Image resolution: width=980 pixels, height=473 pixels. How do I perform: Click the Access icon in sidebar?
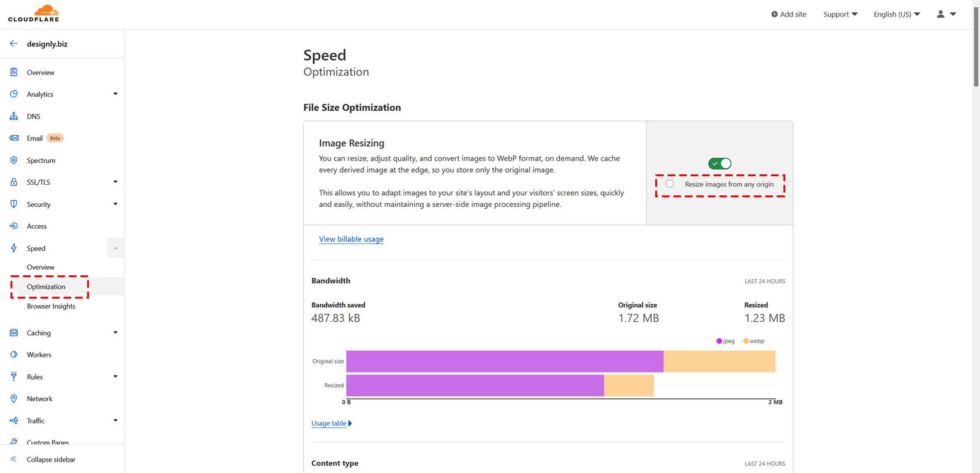[13, 226]
